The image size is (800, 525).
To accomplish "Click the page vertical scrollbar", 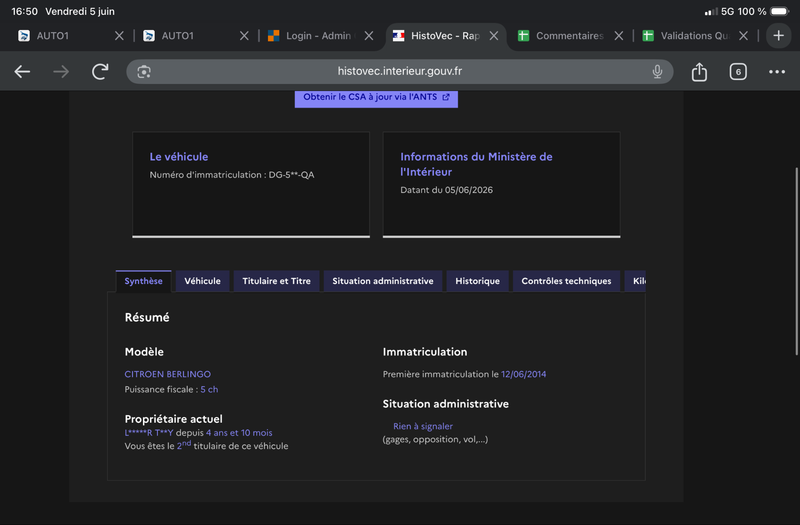I will point(796,261).
